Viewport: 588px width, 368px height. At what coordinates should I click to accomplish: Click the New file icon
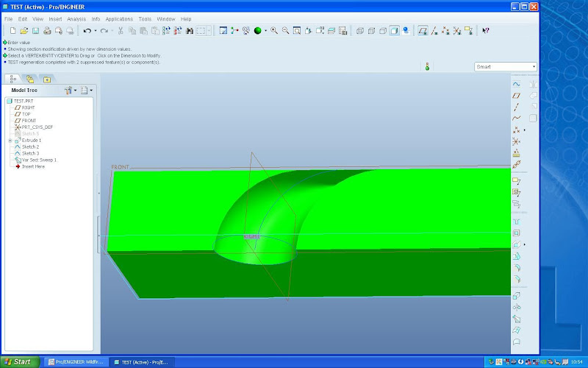13,31
